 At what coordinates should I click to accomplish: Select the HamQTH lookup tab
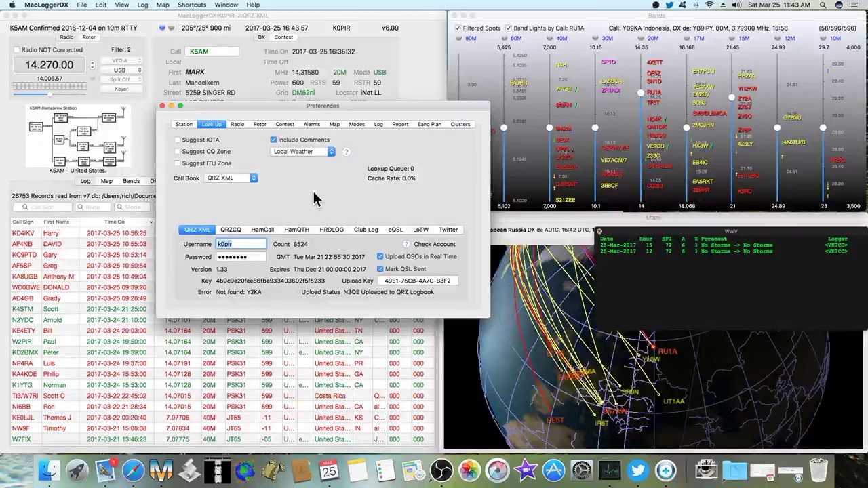click(297, 230)
